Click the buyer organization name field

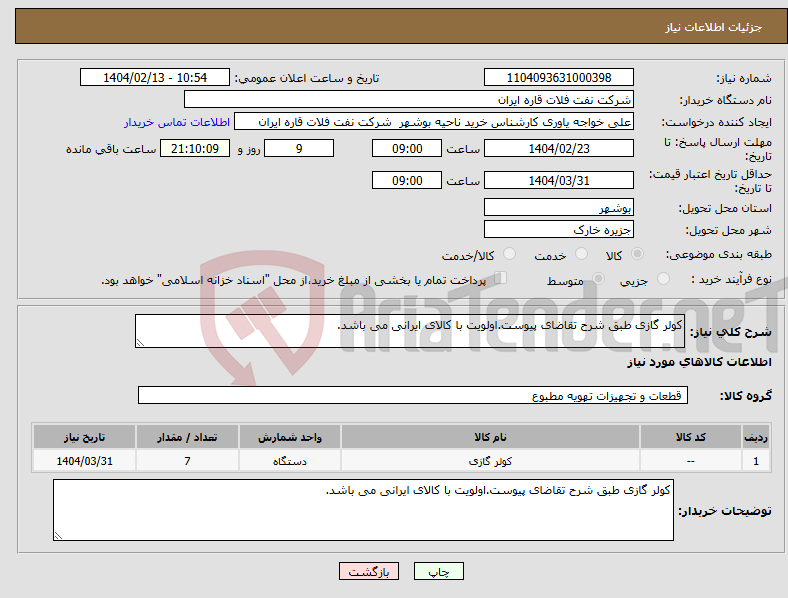coord(409,99)
